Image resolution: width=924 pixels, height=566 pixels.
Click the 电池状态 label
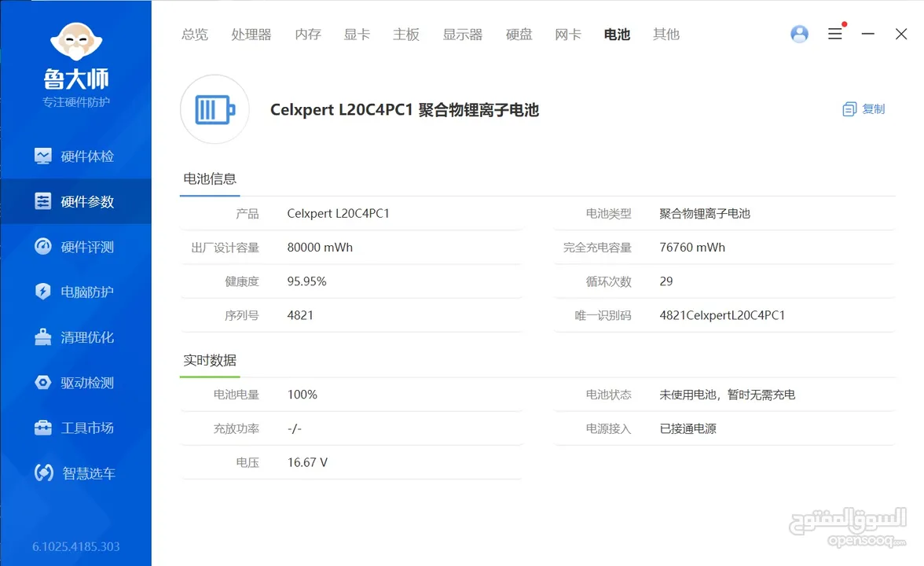[x=609, y=395]
